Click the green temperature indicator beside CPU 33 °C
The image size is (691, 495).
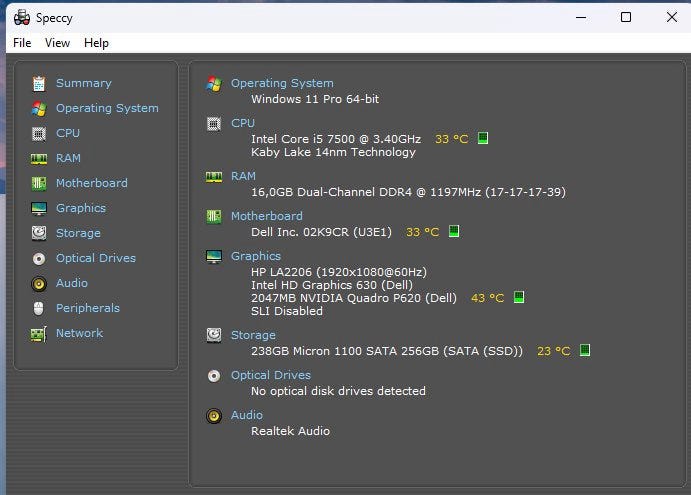tap(483, 138)
